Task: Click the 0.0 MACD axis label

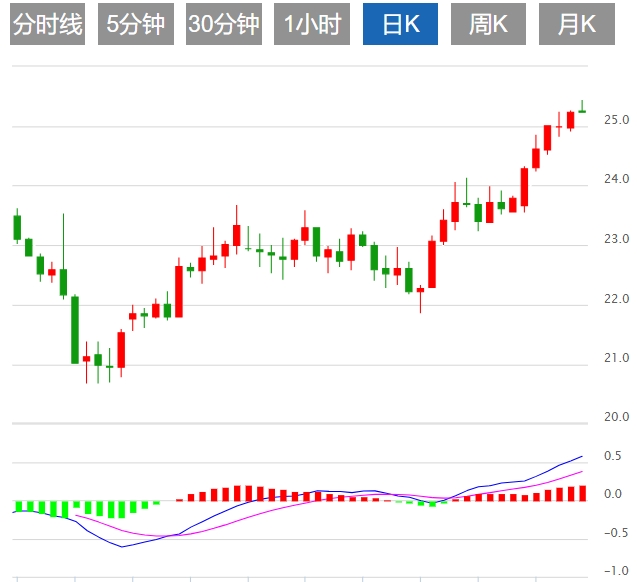Action: click(613, 494)
